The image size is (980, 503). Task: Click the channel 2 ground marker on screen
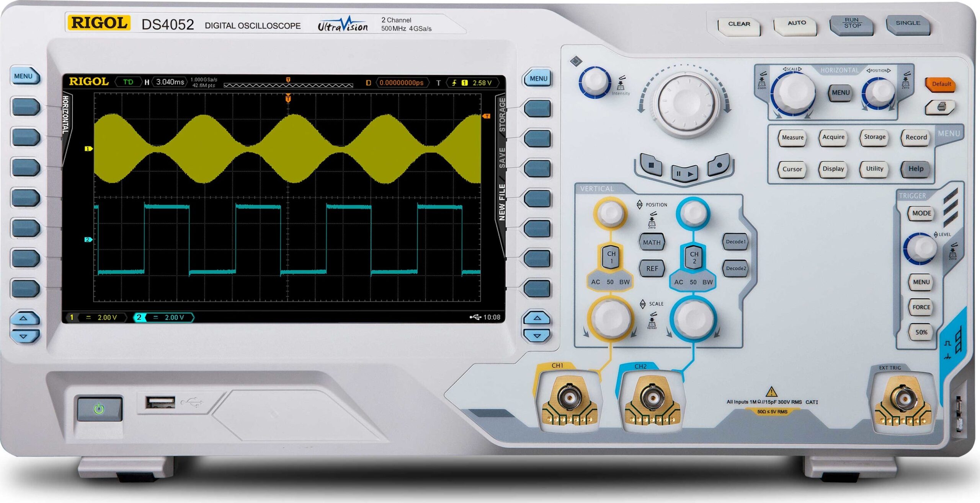pos(88,240)
